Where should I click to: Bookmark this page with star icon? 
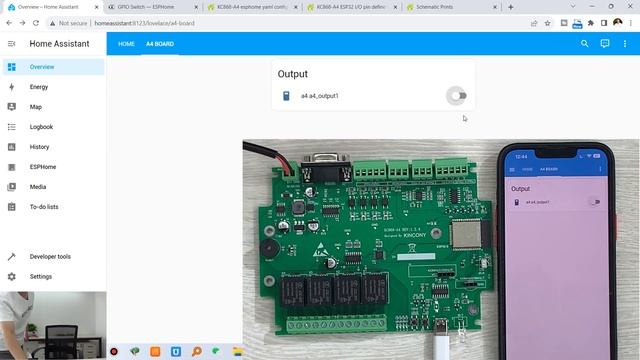click(547, 23)
